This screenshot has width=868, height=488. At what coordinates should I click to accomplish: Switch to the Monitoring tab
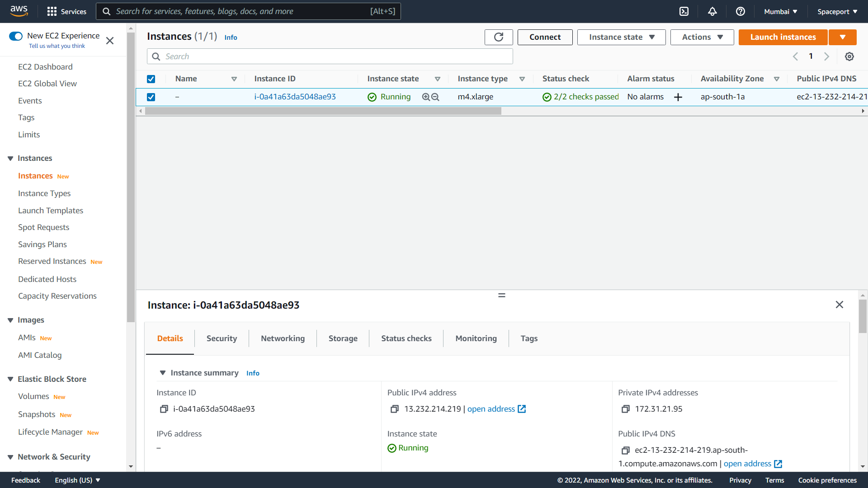pyautogui.click(x=476, y=338)
